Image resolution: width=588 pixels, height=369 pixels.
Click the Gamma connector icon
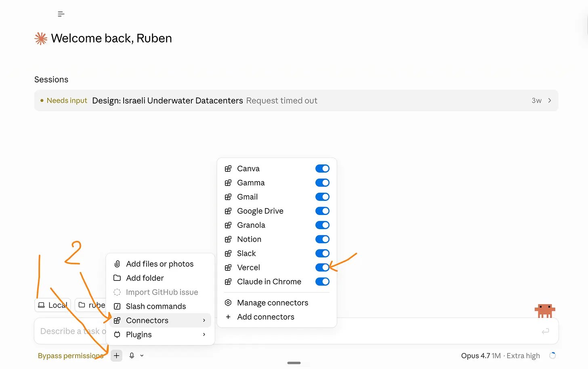coord(228,183)
